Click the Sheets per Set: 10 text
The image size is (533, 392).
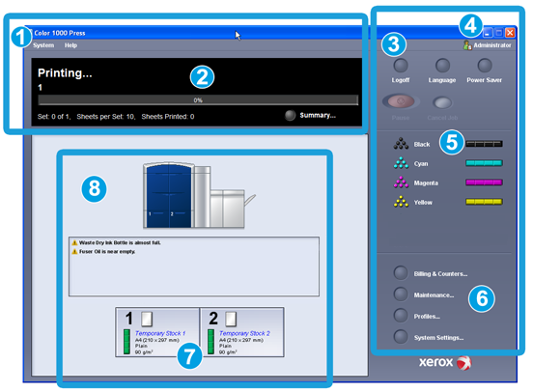tap(106, 117)
